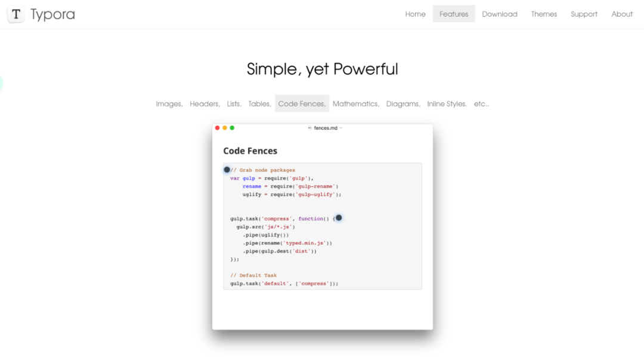Click the .pipe(rename('typed.min.js')) line
This screenshot has width=644, height=358.
pyautogui.click(x=287, y=243)
